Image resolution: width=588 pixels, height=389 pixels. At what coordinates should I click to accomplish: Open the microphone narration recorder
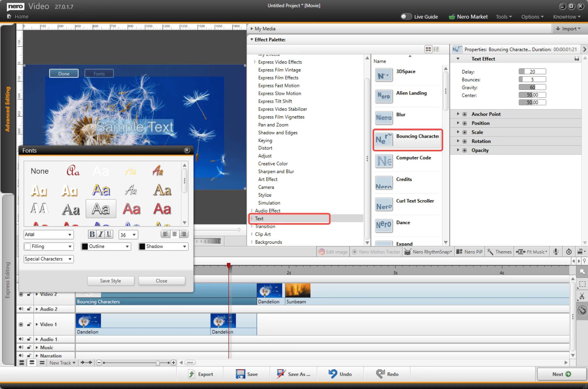coord(556,252)
